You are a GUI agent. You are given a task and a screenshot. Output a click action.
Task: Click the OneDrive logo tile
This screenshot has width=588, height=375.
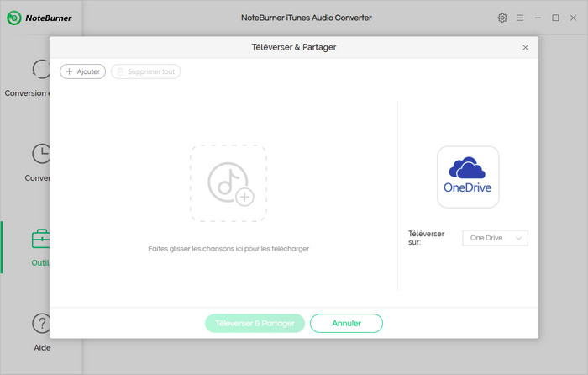(x=468, y=177)
